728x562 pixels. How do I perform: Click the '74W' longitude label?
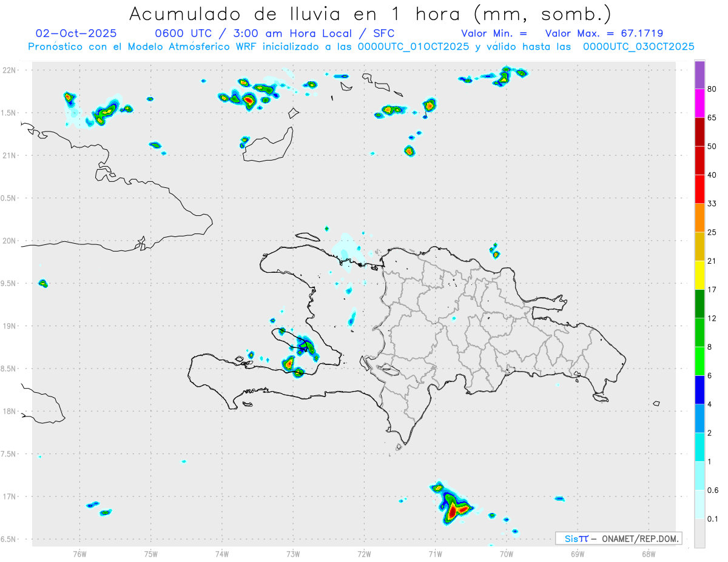[x=222, y=554]
